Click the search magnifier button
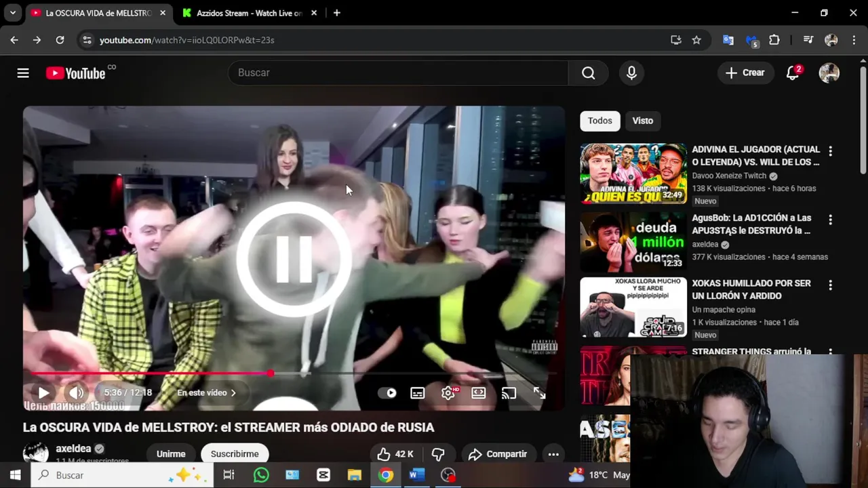This screenshot has width=868, height=488. pyautogui.click(x=588, y=73)
